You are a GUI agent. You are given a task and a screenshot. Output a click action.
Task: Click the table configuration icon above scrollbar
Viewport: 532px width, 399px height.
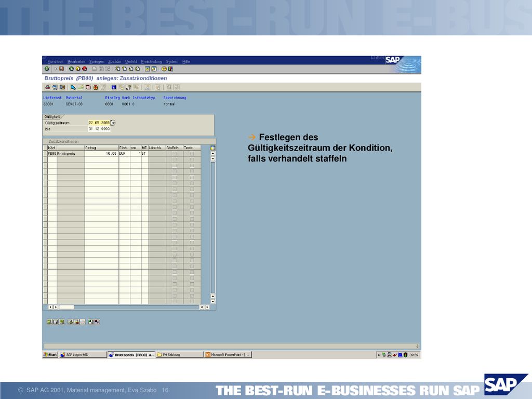coord(212,148)
